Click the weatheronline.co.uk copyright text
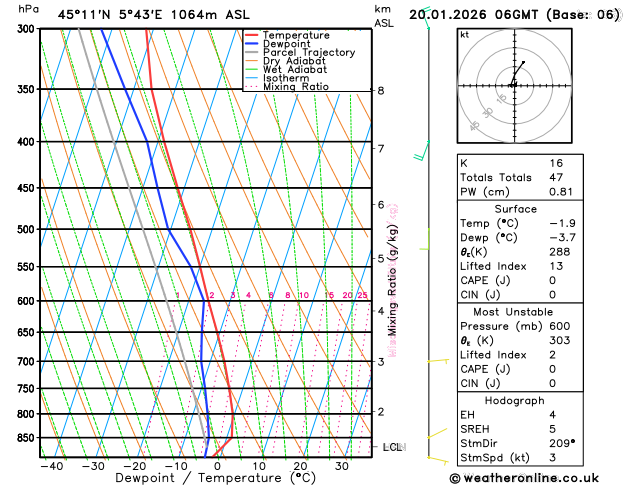This screenshot has height=486, width=629. (524, 478)
